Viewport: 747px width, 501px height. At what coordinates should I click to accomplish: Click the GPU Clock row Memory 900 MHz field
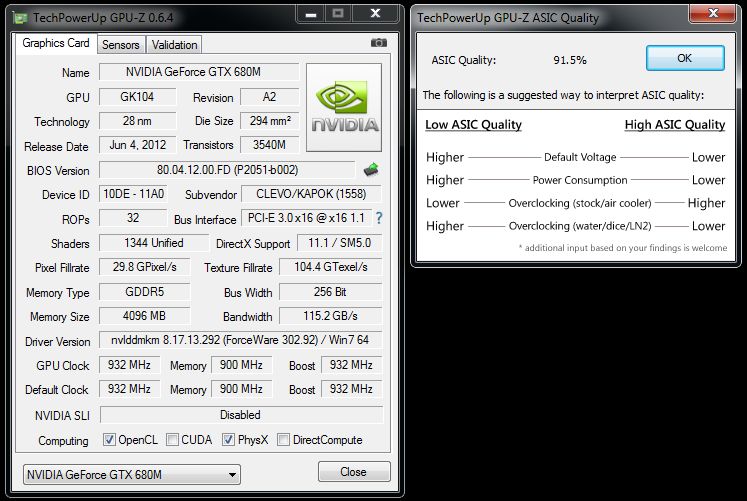tap(242, 365)
